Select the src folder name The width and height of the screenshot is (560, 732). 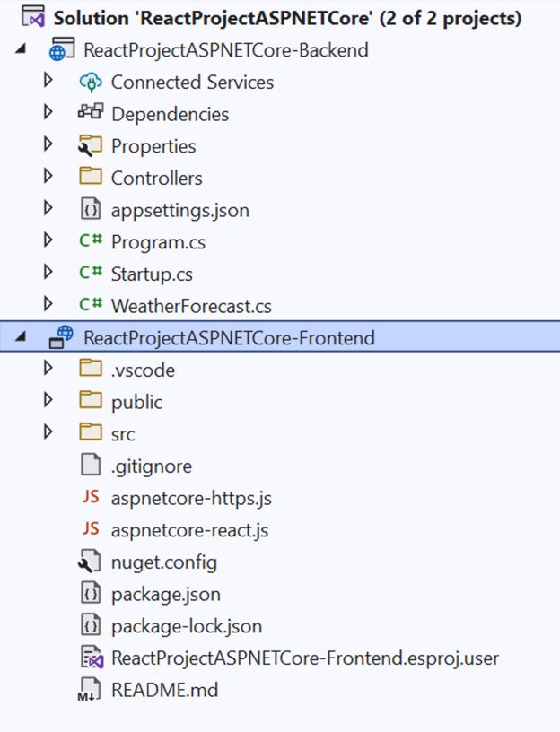tap(123, 434)
